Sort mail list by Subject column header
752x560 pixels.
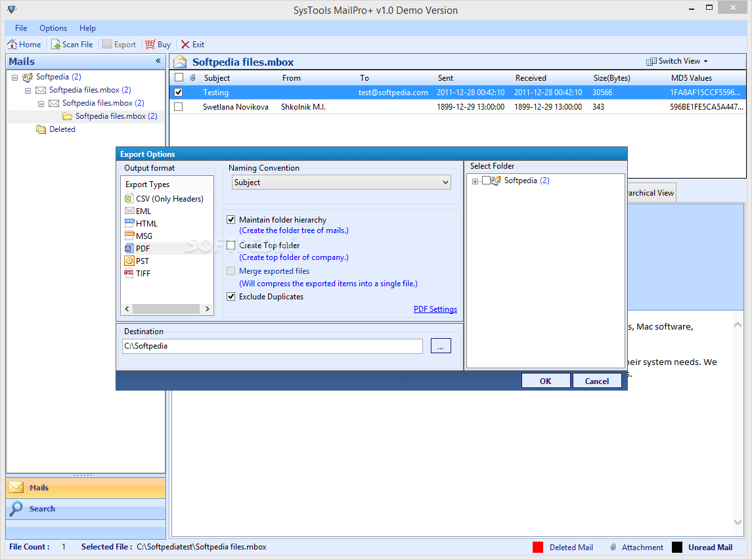point(217,77)
